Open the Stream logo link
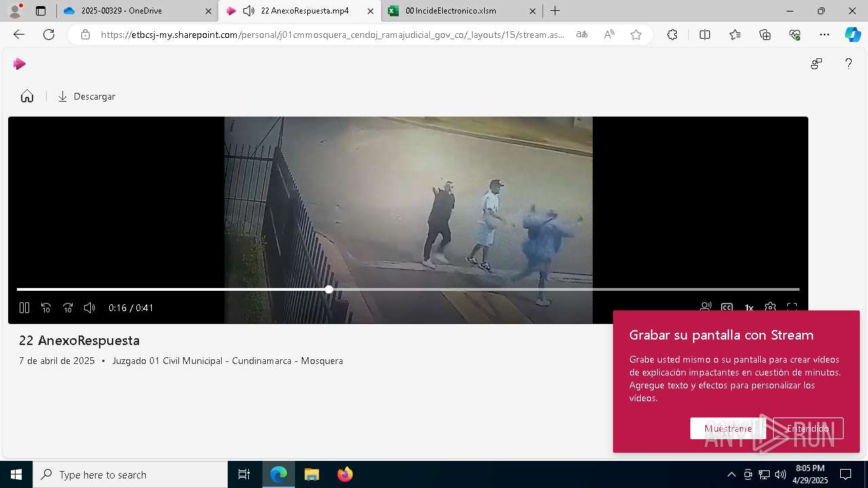Screen dimensions: 868x488 20,64
